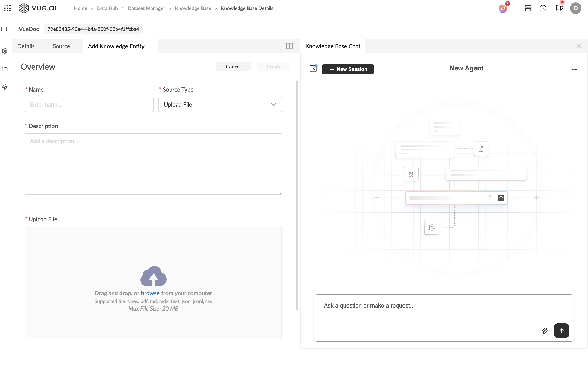Open the user avatar D menu
Image resolution: width=588 pixels, height=365 pixels.
click(x=575, y=8)
